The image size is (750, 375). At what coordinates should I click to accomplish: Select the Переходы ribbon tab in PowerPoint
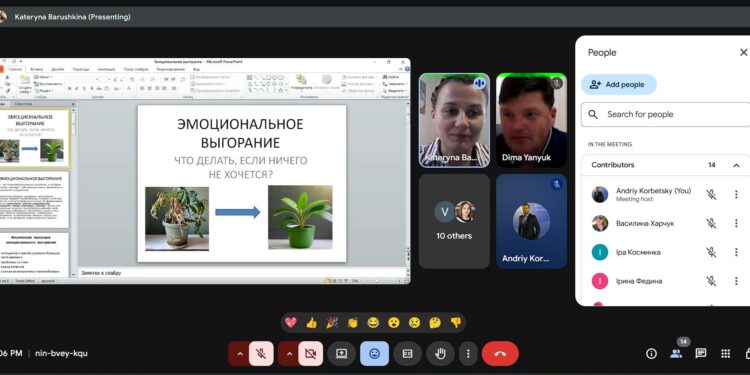point(81,69)
